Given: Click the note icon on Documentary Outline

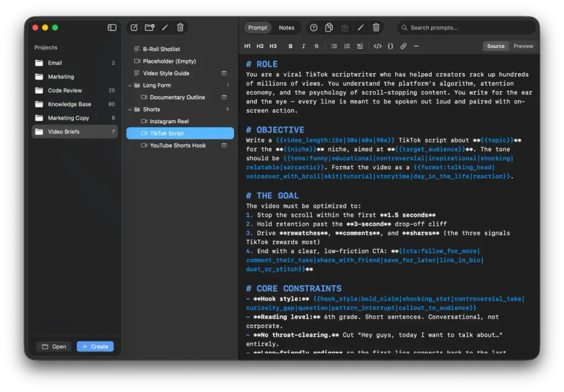Looking at the screenshot, I should click(224, 97).
